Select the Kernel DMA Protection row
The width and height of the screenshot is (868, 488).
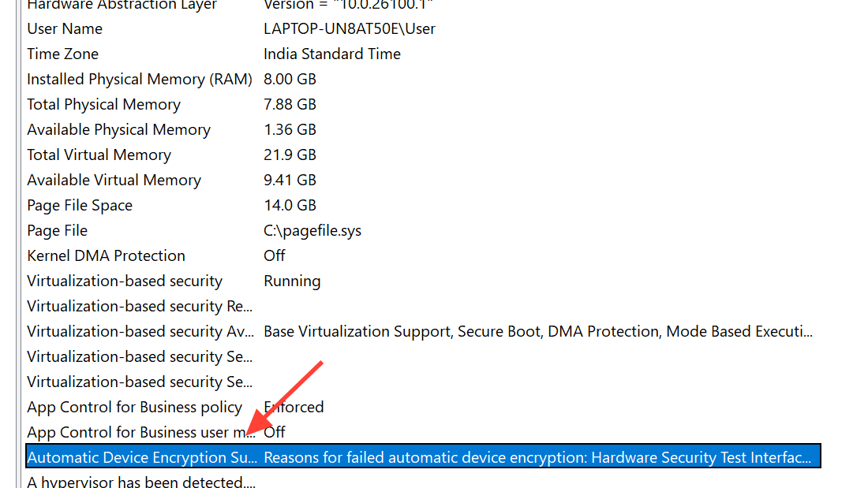[106, 256]
